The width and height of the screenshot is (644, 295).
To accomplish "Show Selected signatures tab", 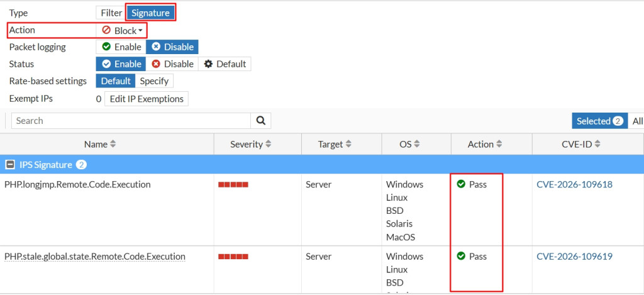I will point(599,121).
